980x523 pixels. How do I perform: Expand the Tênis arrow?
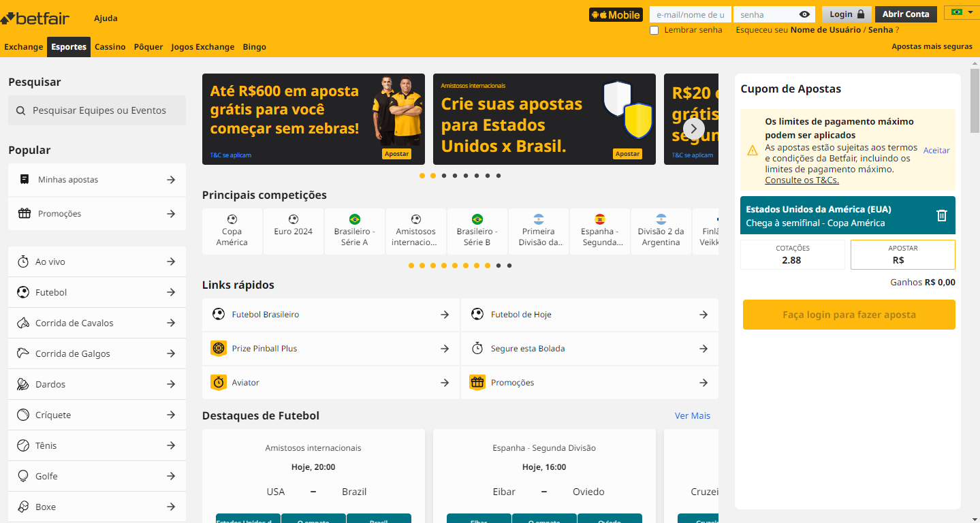[171, 445]
